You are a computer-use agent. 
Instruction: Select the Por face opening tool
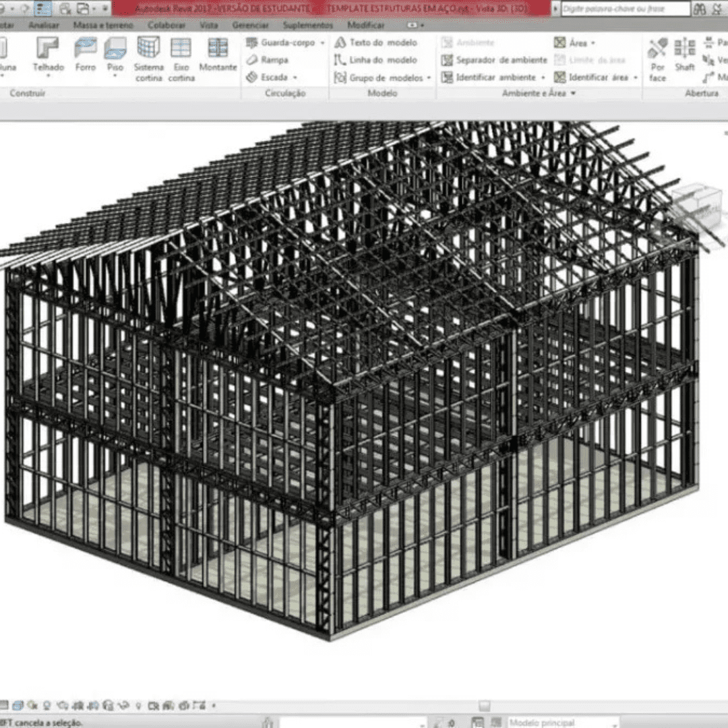pos(657,59)
